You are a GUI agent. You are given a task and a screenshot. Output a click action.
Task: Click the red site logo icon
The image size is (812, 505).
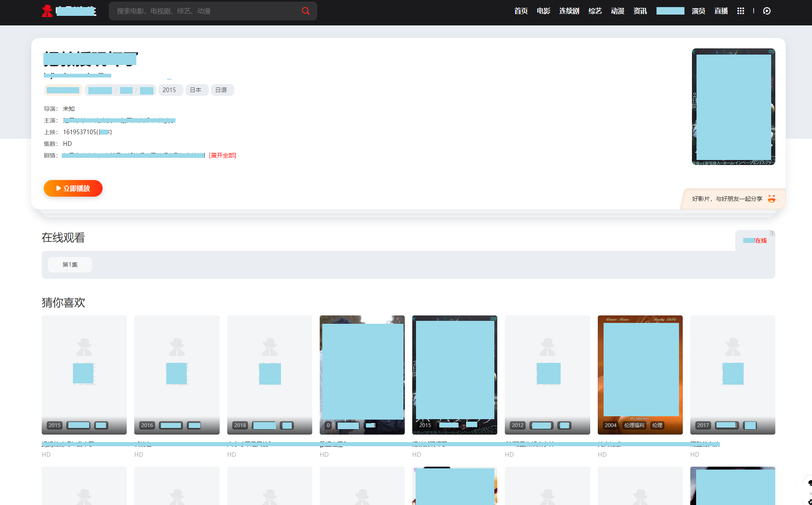47,11
